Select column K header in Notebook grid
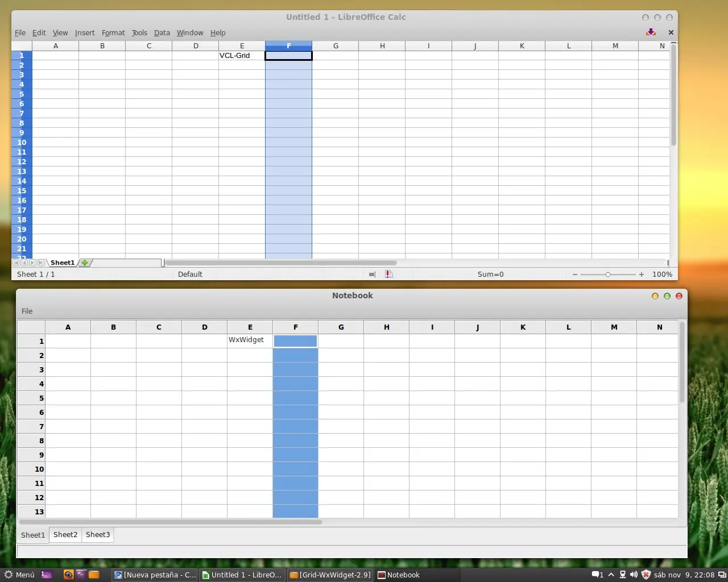Viewport: 728px width, 582px height. 523,327
